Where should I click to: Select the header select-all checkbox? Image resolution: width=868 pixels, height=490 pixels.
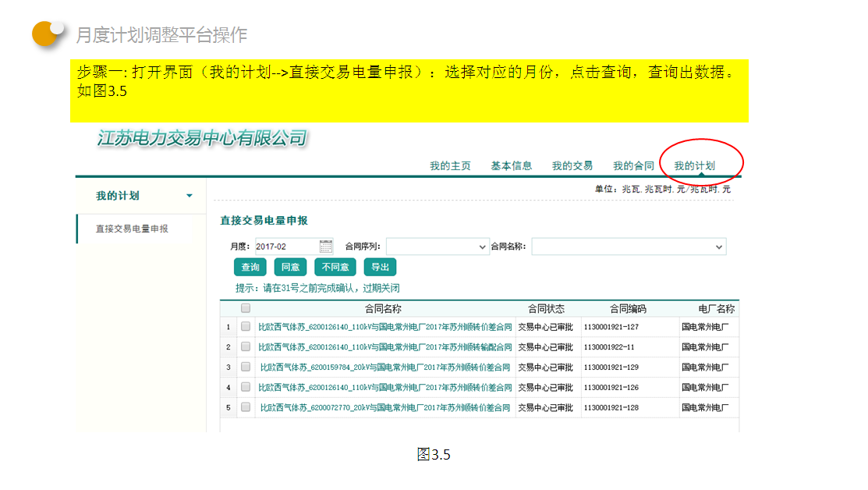tap(246, 308)
